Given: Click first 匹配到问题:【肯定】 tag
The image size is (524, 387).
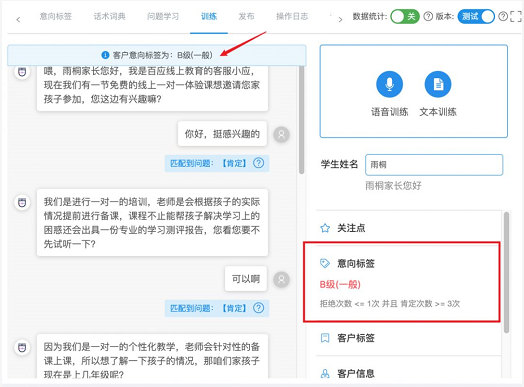Looking at the screenshot, I should pos(217,163).
